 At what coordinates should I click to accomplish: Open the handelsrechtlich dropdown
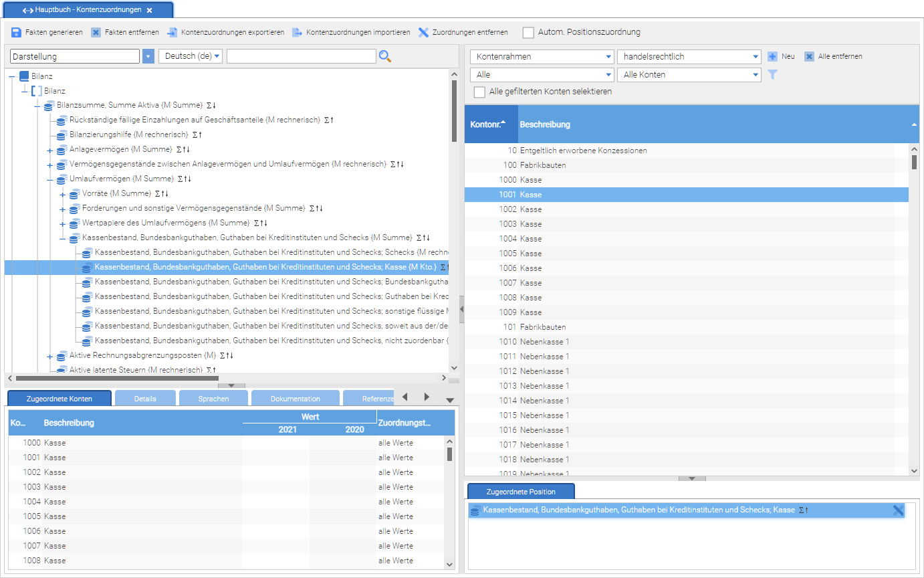pyautogui.click(x=689, y=57)
